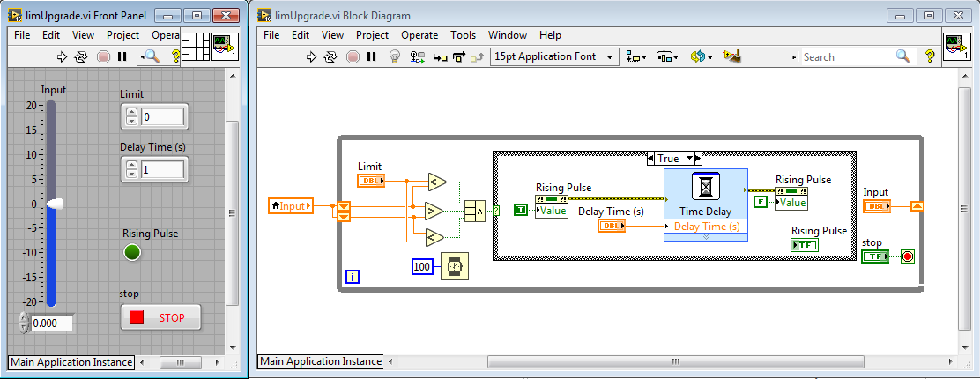Click Context Help question mark in Block Diagram

930,57
